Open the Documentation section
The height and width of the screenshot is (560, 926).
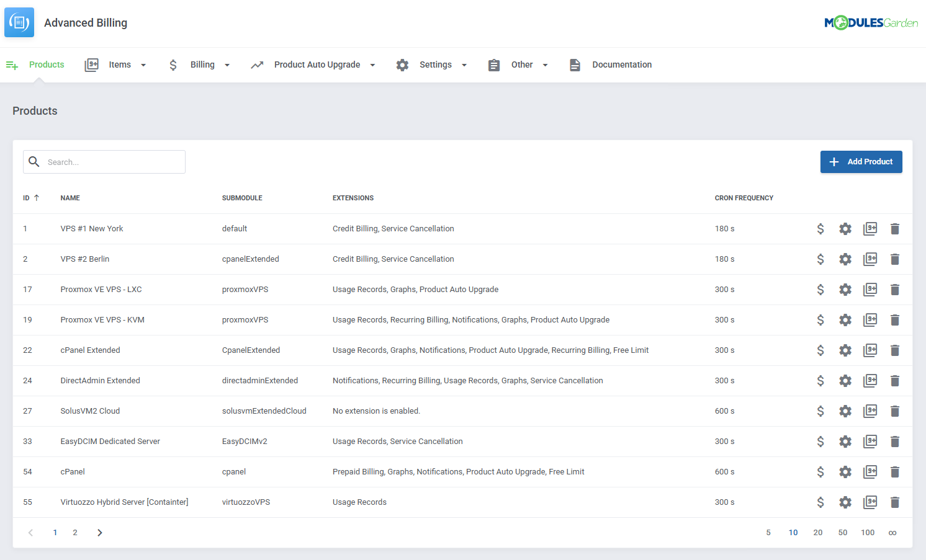(x=622, y=64)
